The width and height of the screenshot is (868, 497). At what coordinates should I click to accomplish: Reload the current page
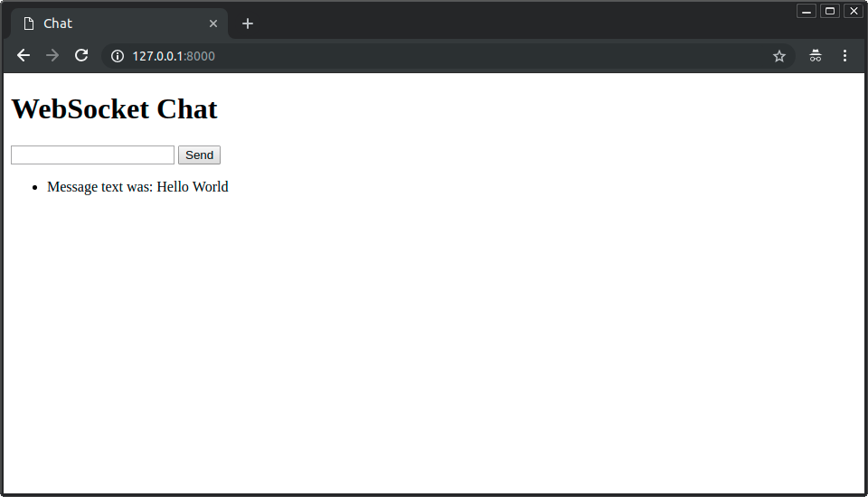81,56
